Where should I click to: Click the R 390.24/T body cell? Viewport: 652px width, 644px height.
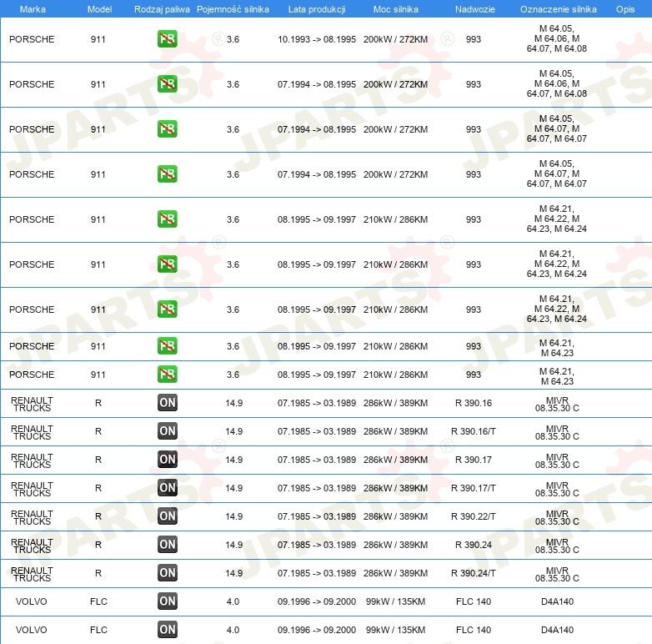[x=474, y=573]
